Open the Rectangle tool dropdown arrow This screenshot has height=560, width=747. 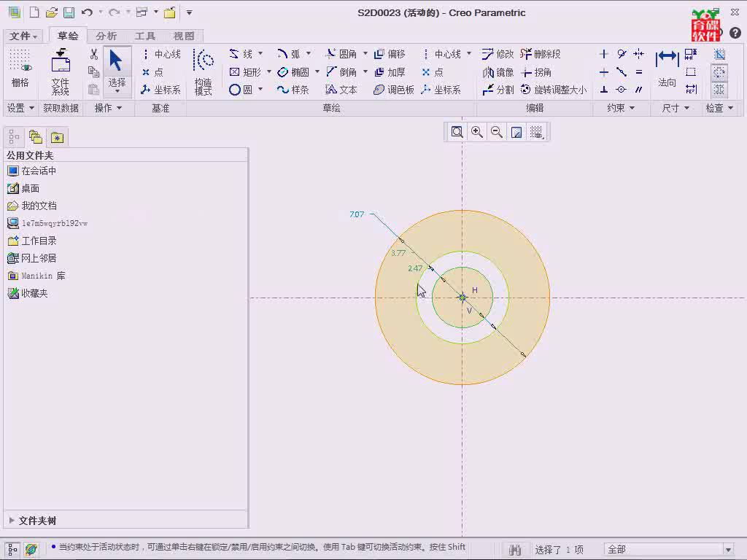click(x=268, y=71)
